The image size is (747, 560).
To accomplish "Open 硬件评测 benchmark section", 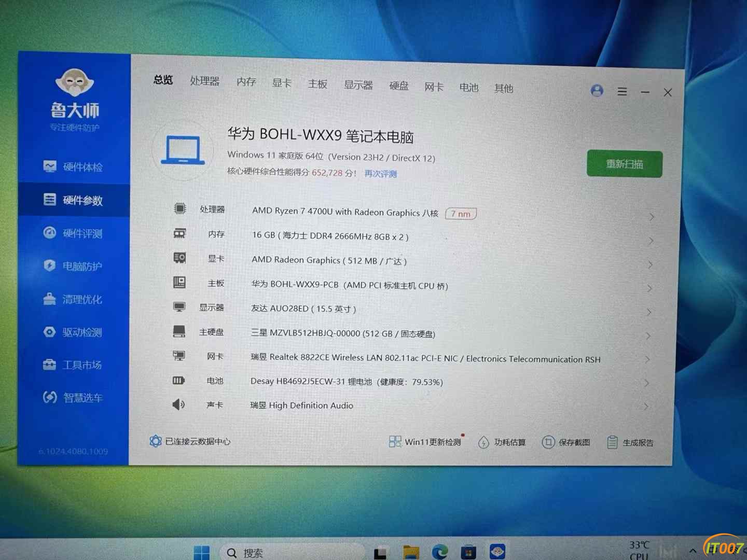I will point(73,233).
